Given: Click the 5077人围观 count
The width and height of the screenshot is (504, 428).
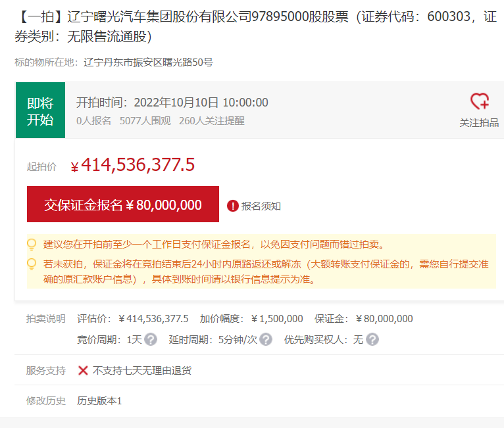Looking at the screenshot, I should (x=145, y=121).
